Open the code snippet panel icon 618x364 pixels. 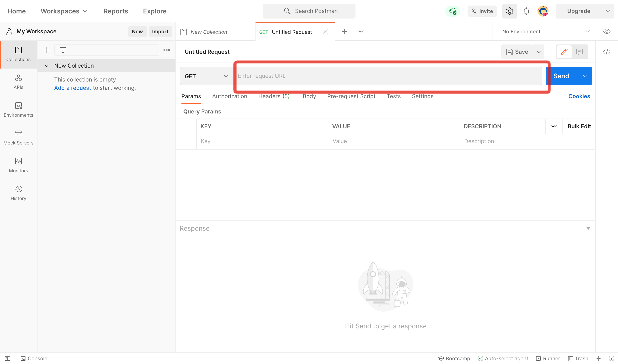coord(606,52)
